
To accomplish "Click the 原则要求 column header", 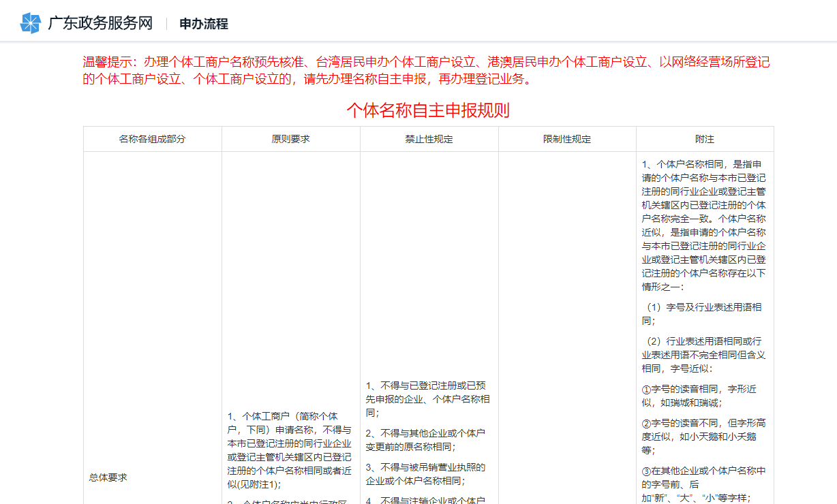I will click(x=291, y=138).
